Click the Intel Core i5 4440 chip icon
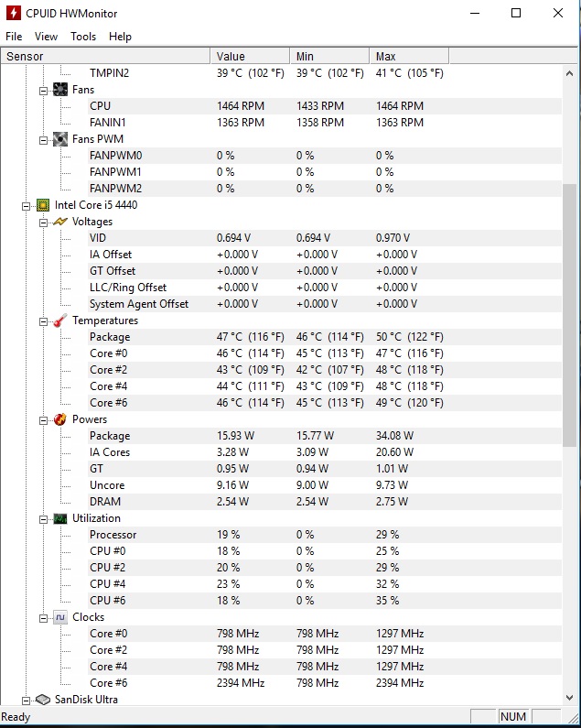Viewport: 581px width, 728px height. tap(43, 205)
